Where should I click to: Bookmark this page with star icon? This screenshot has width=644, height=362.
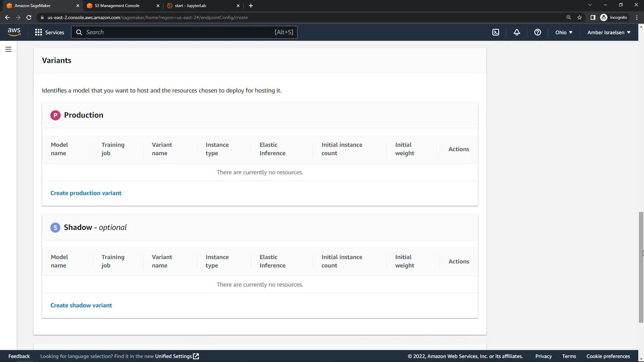579,17
